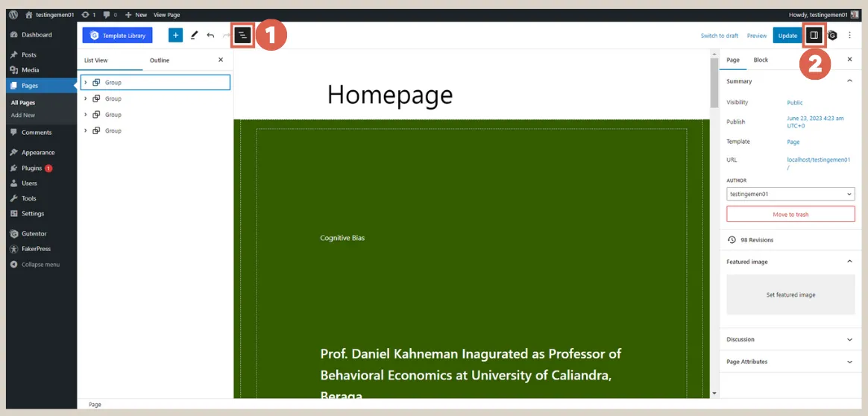Click the Update button
Screen dimensions: 868x416
pos(787,36)
